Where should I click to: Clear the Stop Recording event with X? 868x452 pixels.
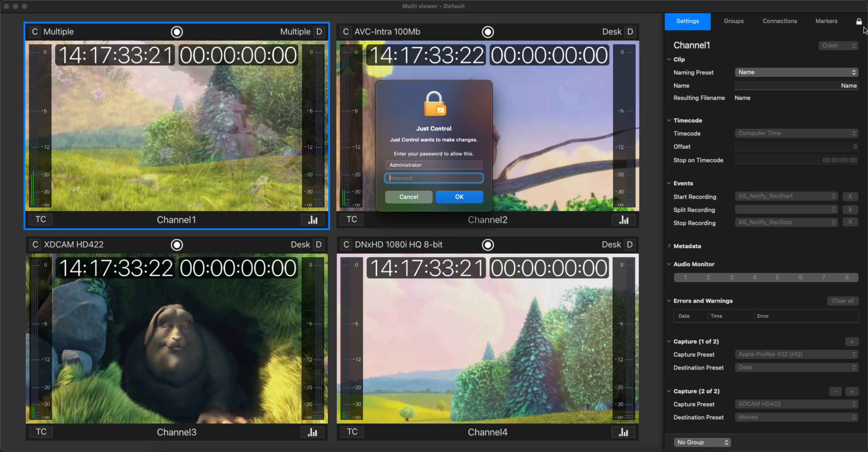(850, 222)
